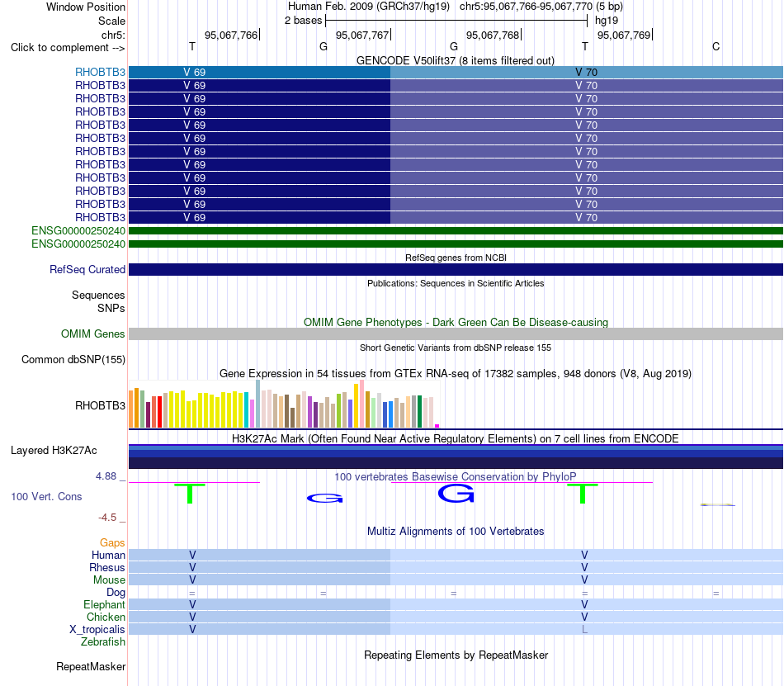The height and width of the screenshot is (686, 784).
Task: Click the solid RefSeq Curated gene bar
Action: (x=456, y=269)
